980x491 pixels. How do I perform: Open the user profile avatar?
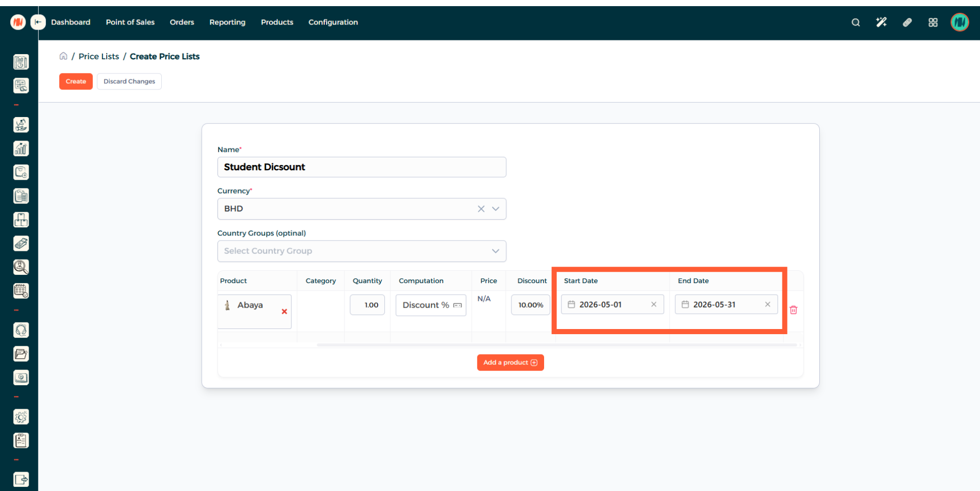click(959, 22)
